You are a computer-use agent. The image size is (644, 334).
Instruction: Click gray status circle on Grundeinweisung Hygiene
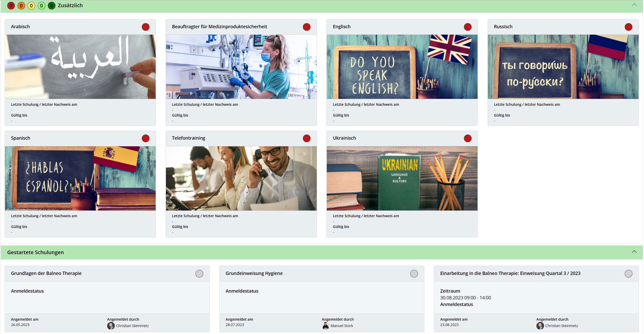(x=414, y=274)
